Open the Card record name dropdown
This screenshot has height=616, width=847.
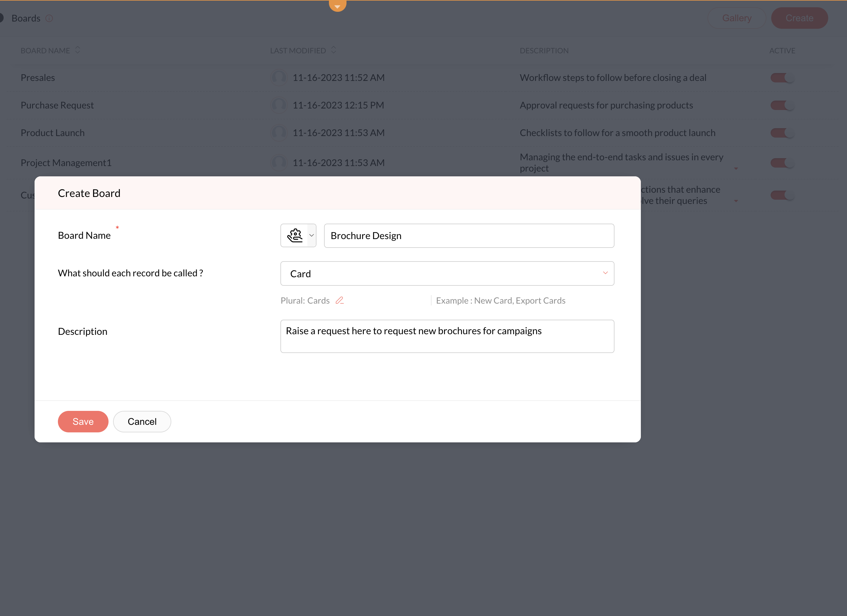[x=605, y=273]
